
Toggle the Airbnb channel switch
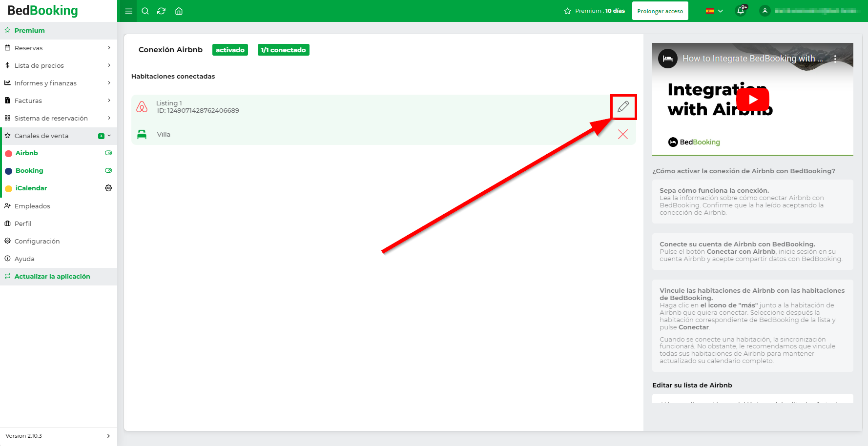(108, 153)
